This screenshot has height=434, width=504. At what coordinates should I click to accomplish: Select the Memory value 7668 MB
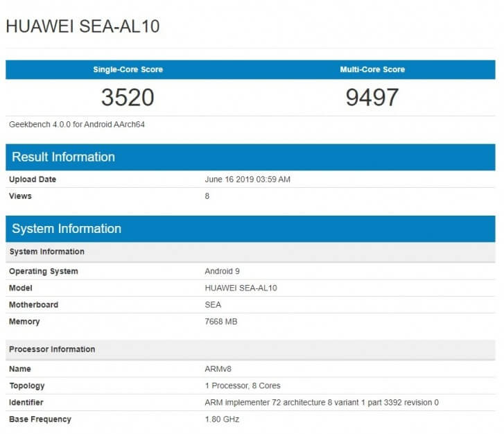(x=221, y=322)
